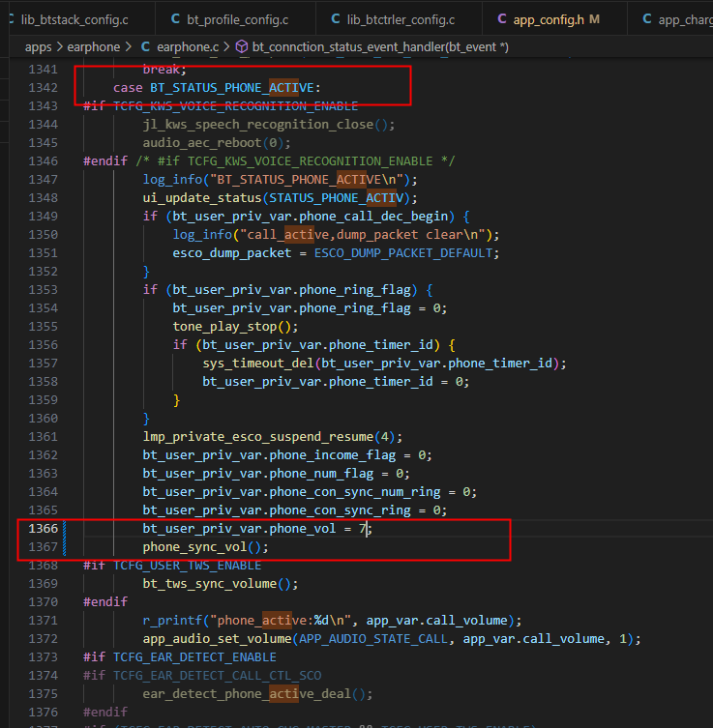
Task: Click 'APP_AUDIO_STATE_CALL' argument on line 1372
Action: [373, 639]
